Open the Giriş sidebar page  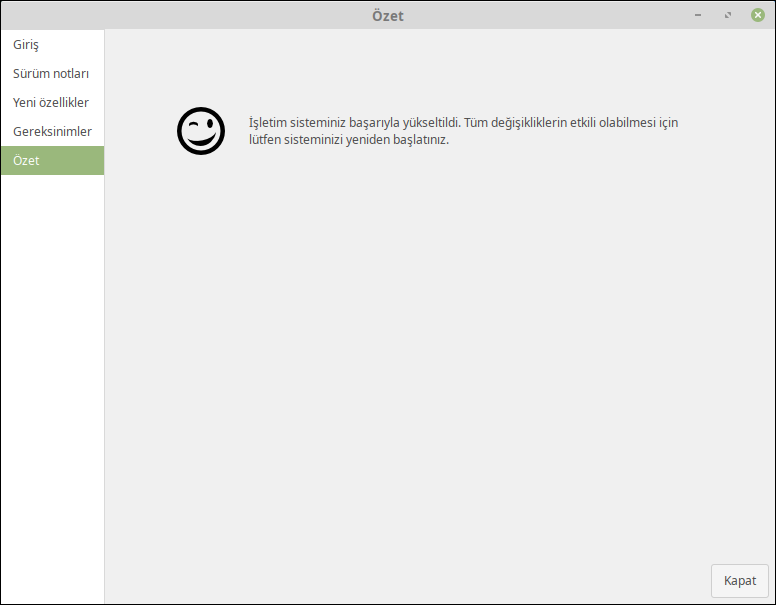point(52,45)
